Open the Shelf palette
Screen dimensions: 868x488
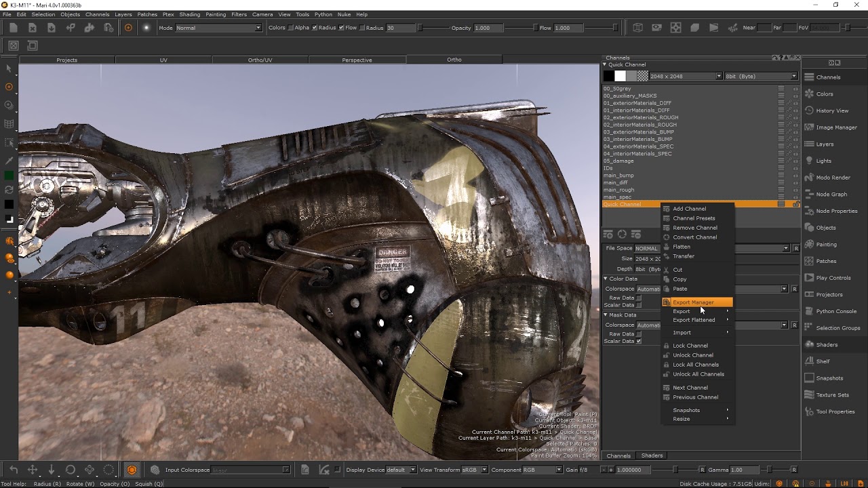tap(823, 361)
